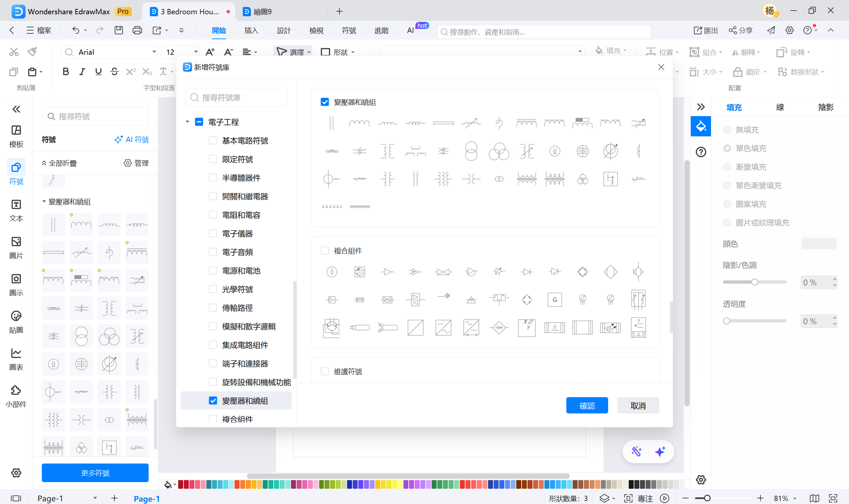This screenshot has height=504, width=849.
Task: Select the 文本 tool in the left sidebar
Action: (16, 211)
